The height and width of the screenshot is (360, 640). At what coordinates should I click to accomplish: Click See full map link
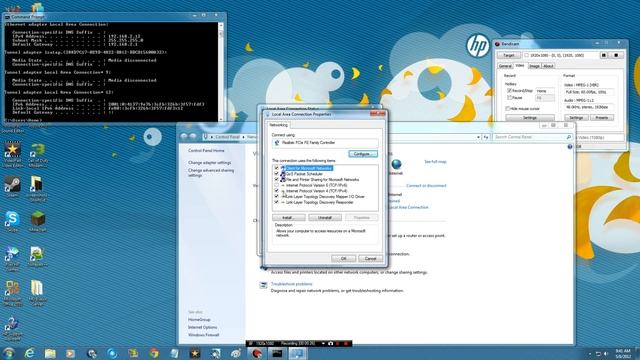coord(435,162)
